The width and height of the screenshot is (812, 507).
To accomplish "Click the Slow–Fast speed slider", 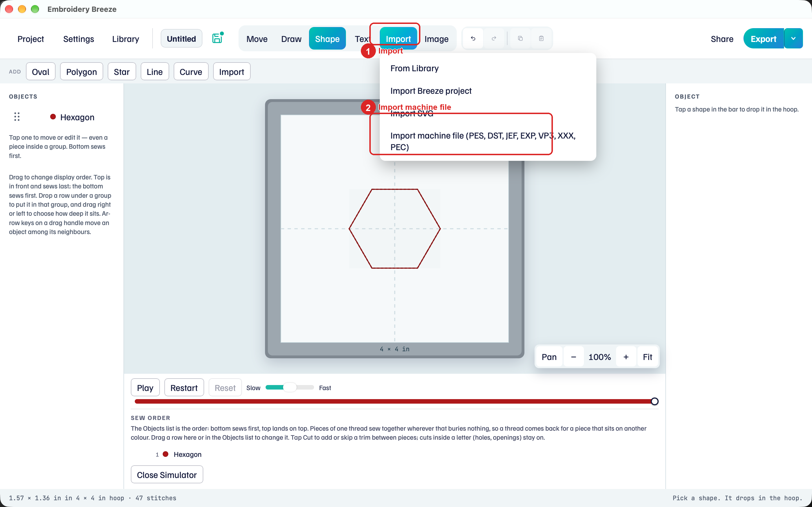I will [x=290, y=388].
